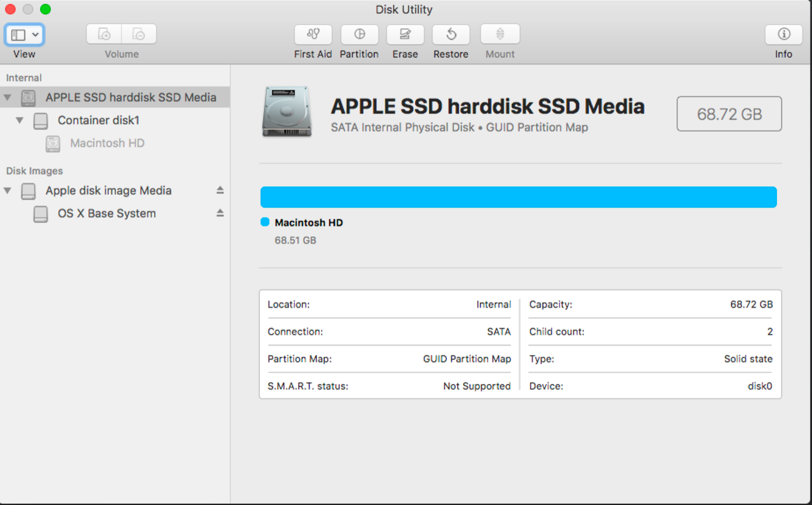
Task: Click the blue Macintosh HD usage bar
Action: 518,197
